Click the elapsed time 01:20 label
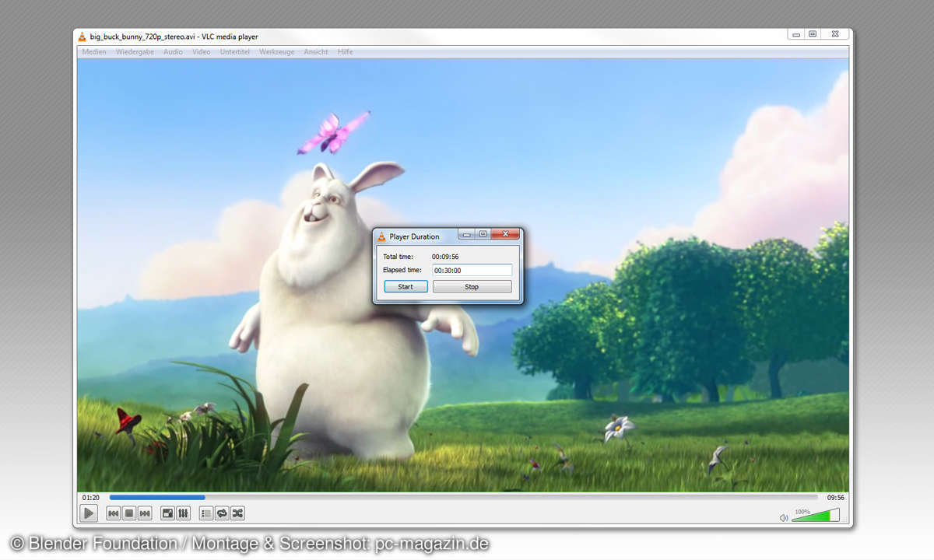The image size is (934, 560). point(91,497)
